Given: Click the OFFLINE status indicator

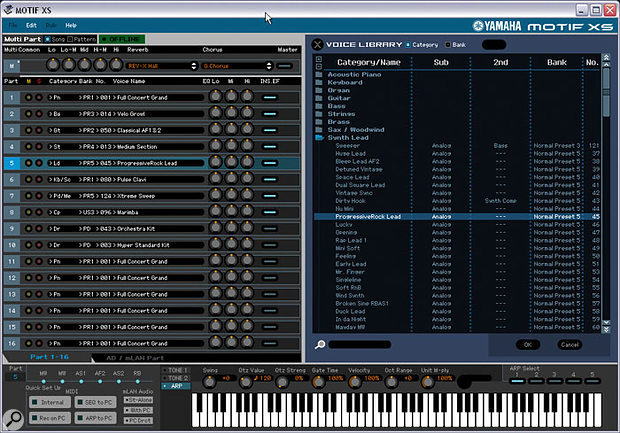Looking at the screenshot, I should tap(122, 39).
